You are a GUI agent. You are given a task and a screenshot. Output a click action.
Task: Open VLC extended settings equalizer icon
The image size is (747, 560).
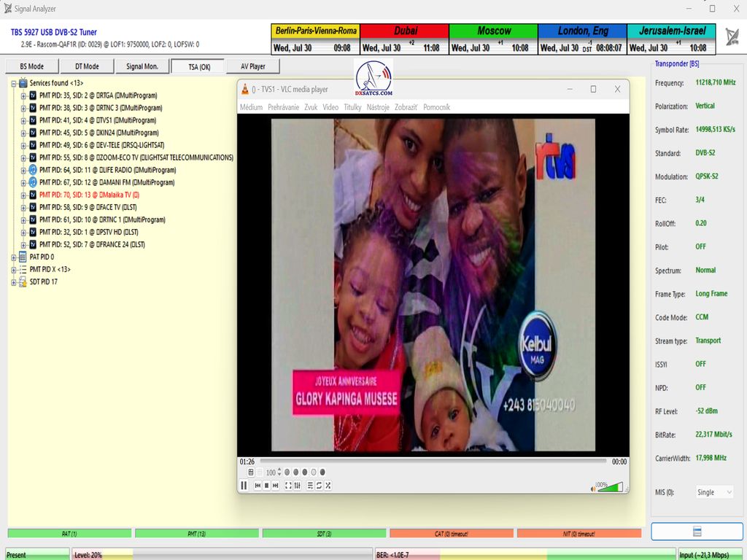point(297,486)
